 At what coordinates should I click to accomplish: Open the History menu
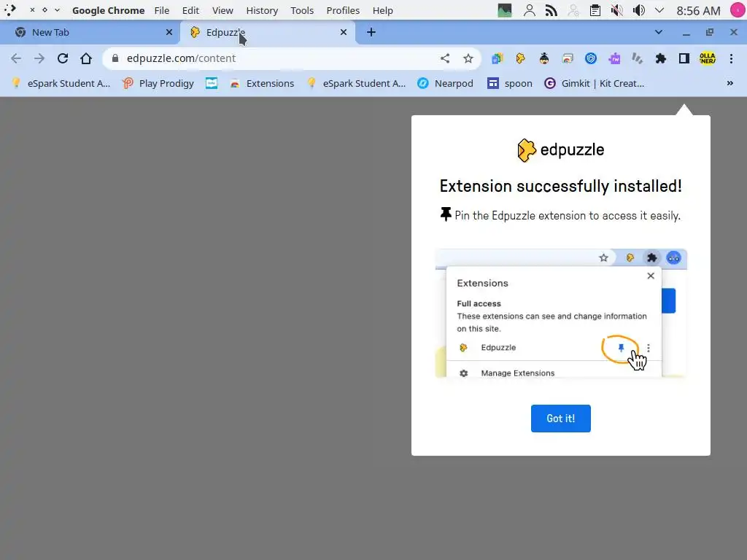262,10
